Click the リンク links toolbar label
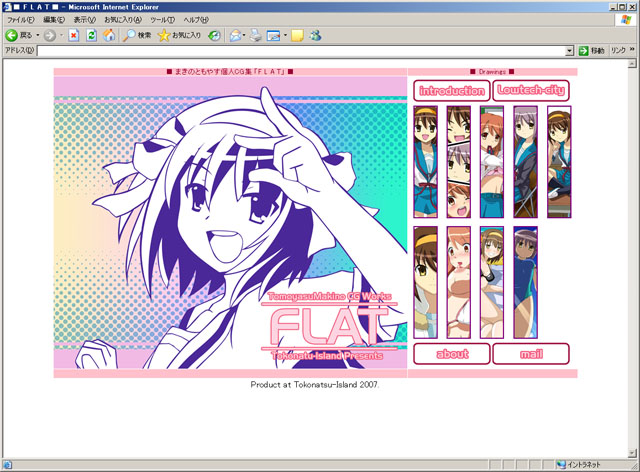The width and height of the screenshot is (640, 472). point(618,50)
